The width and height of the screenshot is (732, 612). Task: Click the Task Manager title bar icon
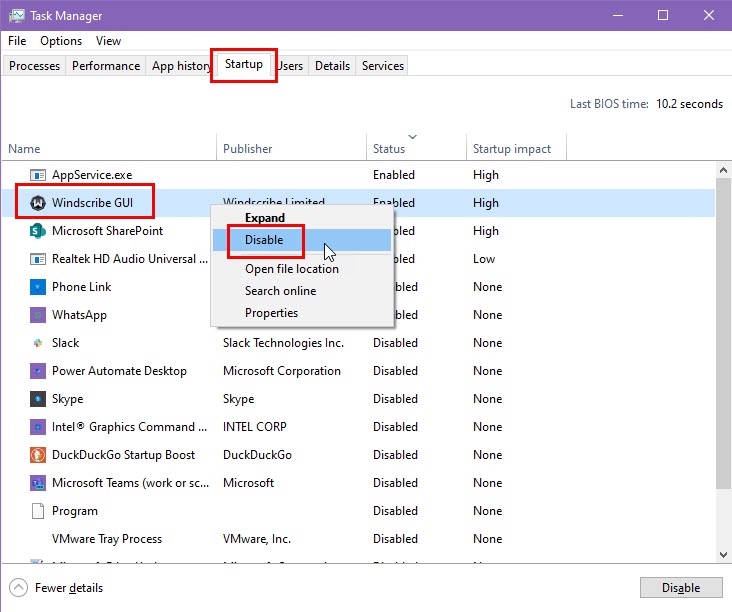[16, 16]
